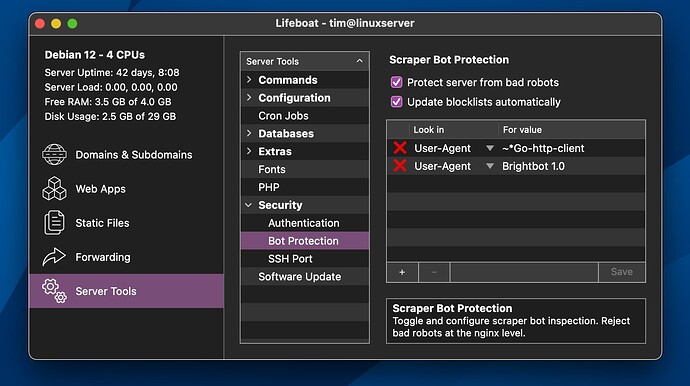Go to Domains & Subdomains section

click(126, 154)
